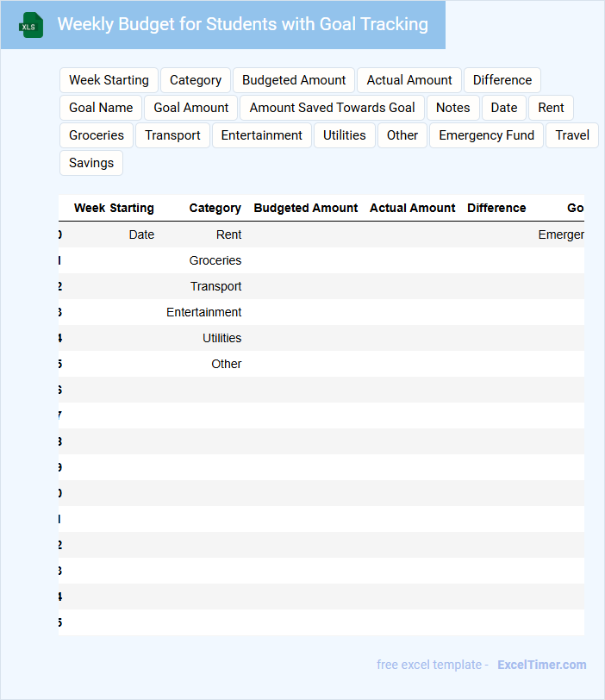Click the Week Starting column header

point(114,208)
